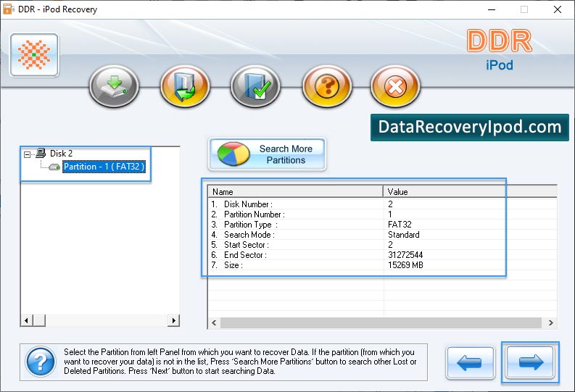Click the computer icon beside Disk 2

point(41,153)
